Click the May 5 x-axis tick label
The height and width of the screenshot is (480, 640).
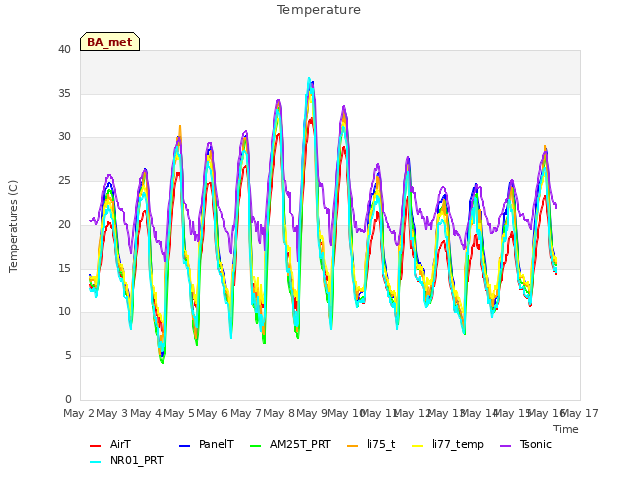[x=179, y=413]
